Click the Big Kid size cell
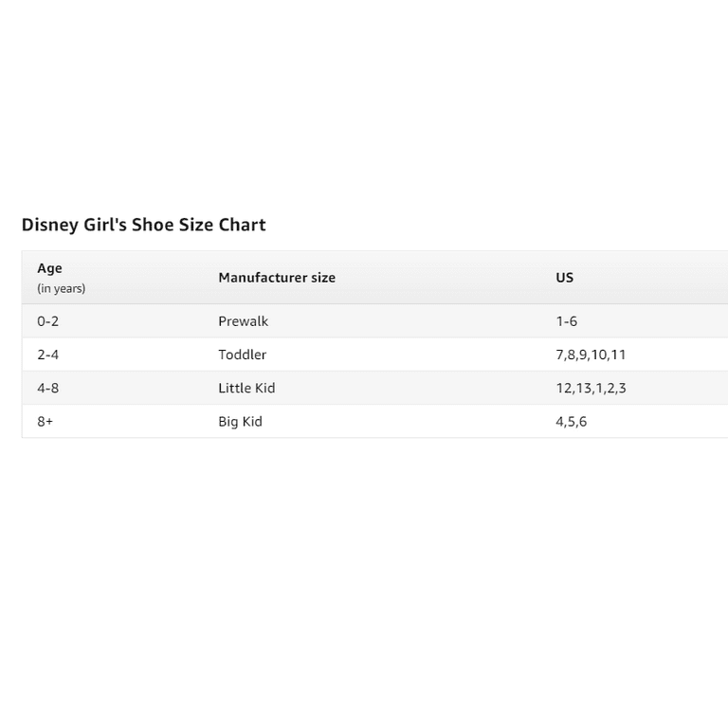The width and height of the screenshot is (728, 728). click(x=240, y=422)
